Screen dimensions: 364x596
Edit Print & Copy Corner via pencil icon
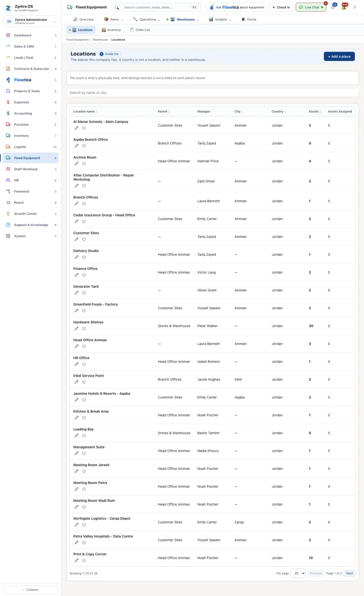(76, 560)
